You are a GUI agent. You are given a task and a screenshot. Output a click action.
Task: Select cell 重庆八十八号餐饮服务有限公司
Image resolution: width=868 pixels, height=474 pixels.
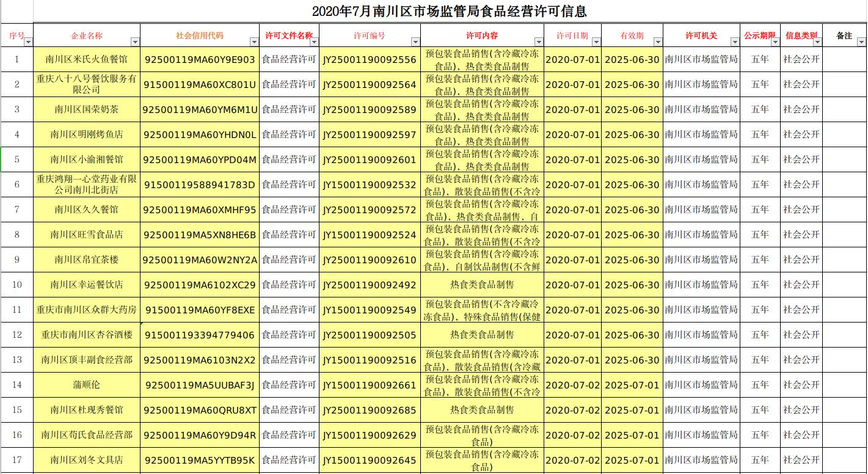[87, 84]
